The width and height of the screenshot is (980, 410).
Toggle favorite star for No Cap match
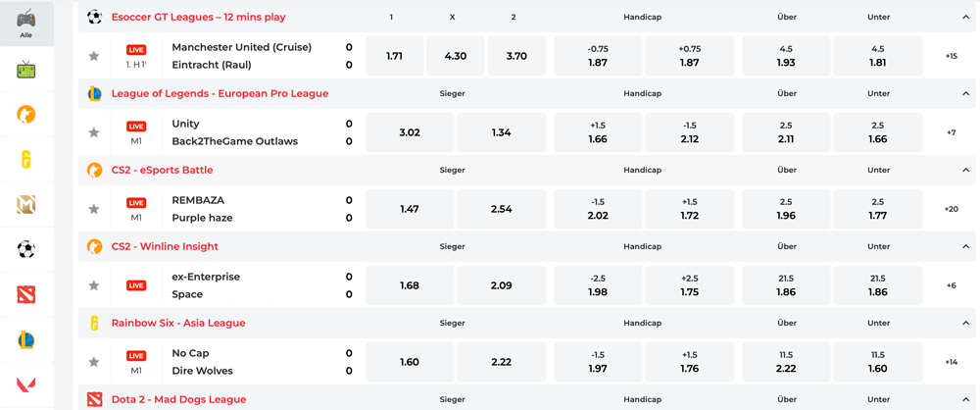94,362
